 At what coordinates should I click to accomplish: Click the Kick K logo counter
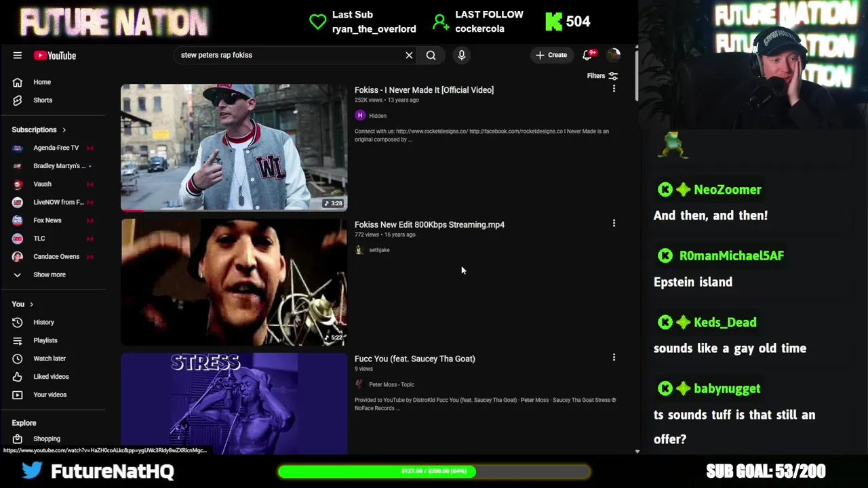(x=568, y=22)
